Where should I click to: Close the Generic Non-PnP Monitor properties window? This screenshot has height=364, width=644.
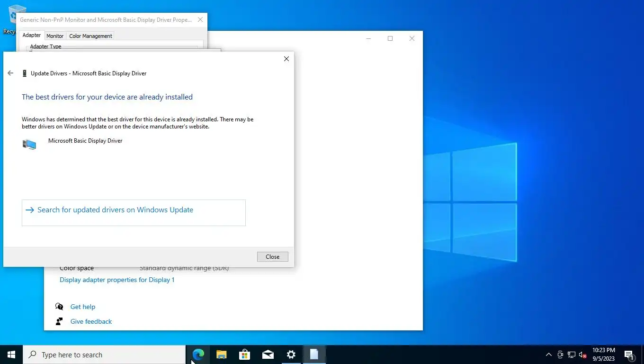(200, 20)
